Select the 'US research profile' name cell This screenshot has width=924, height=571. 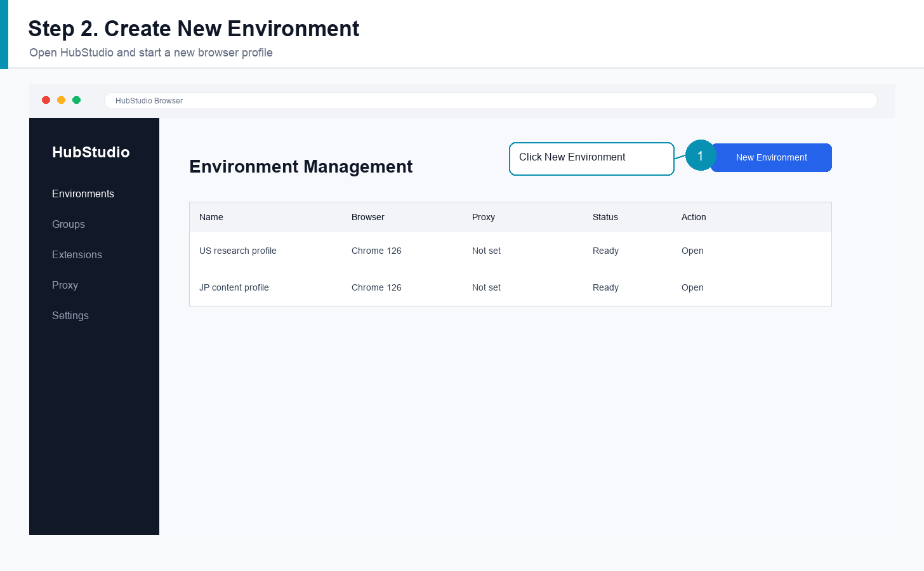point(238,251)
